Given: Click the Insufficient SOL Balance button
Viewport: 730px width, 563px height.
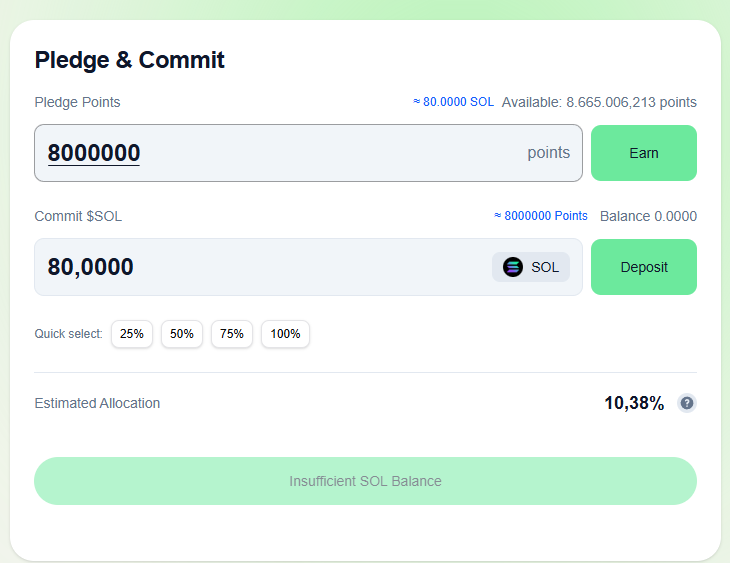Looking at the screenshot, I should click(365, 481).
